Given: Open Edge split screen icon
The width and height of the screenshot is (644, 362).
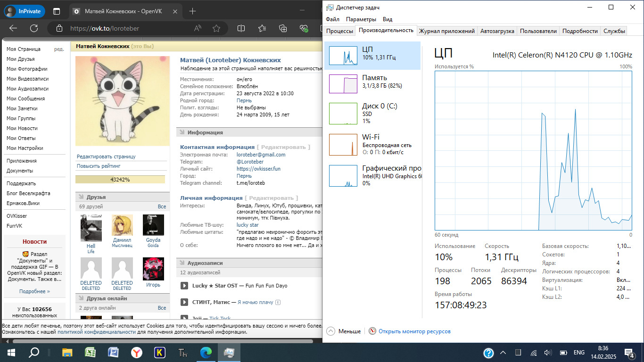Looking at the screenshot, I should point(241,28).
